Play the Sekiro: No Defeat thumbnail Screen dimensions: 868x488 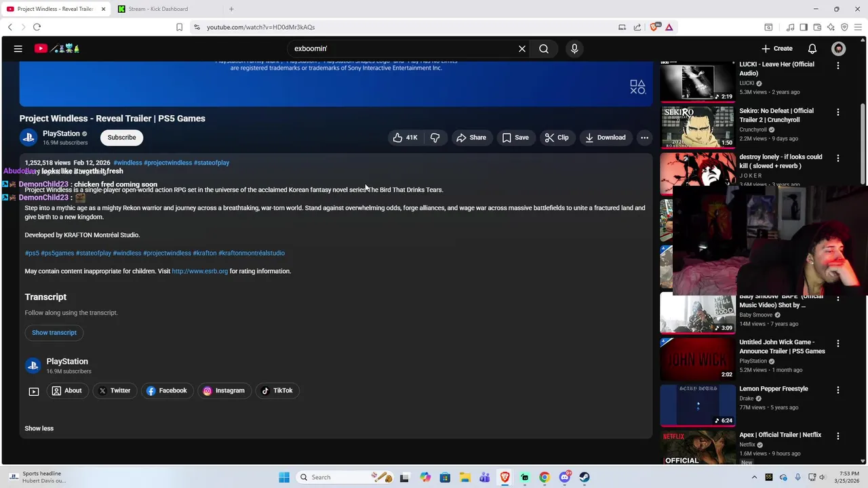(x=698, y=127)
